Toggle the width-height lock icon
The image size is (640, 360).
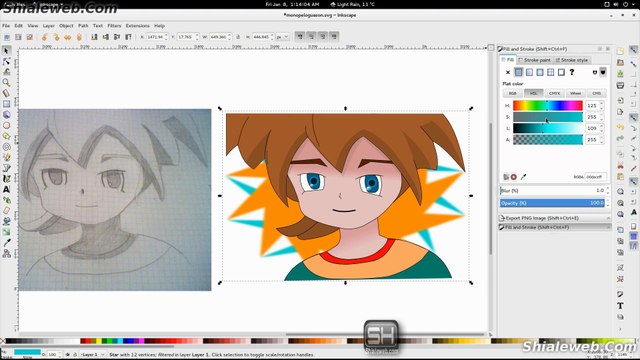pyautogui.click(x=238, y=37)
